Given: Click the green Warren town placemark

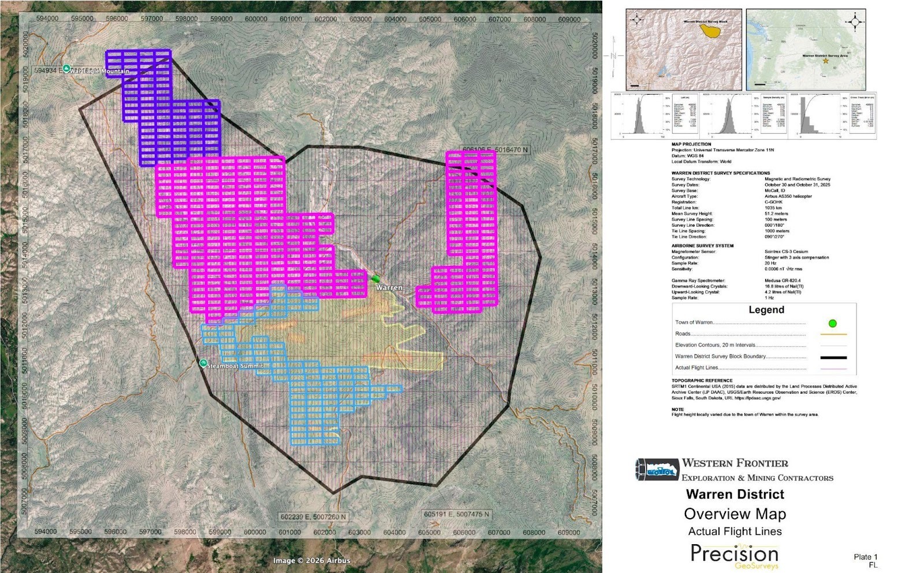Looking at the screenshot, I should (x=376, y=279).
